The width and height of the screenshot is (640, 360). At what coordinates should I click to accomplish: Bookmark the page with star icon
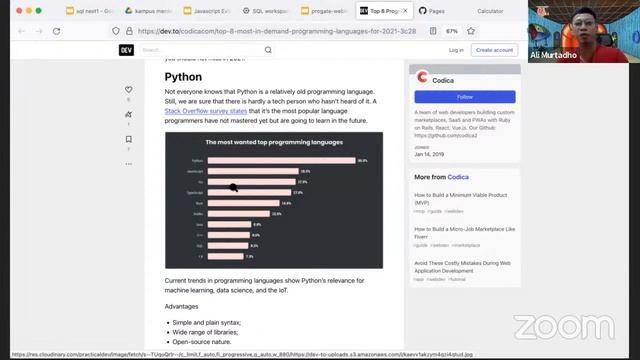tap(471, 31)
